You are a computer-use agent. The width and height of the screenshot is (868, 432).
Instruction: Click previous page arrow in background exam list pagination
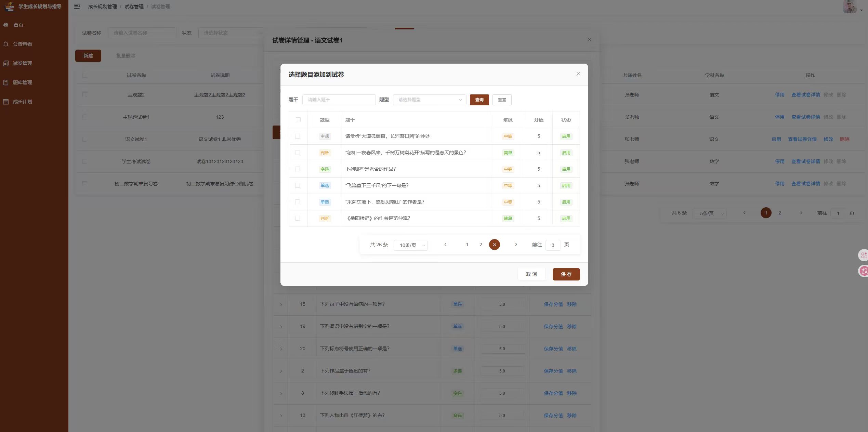tap(744, 213)
